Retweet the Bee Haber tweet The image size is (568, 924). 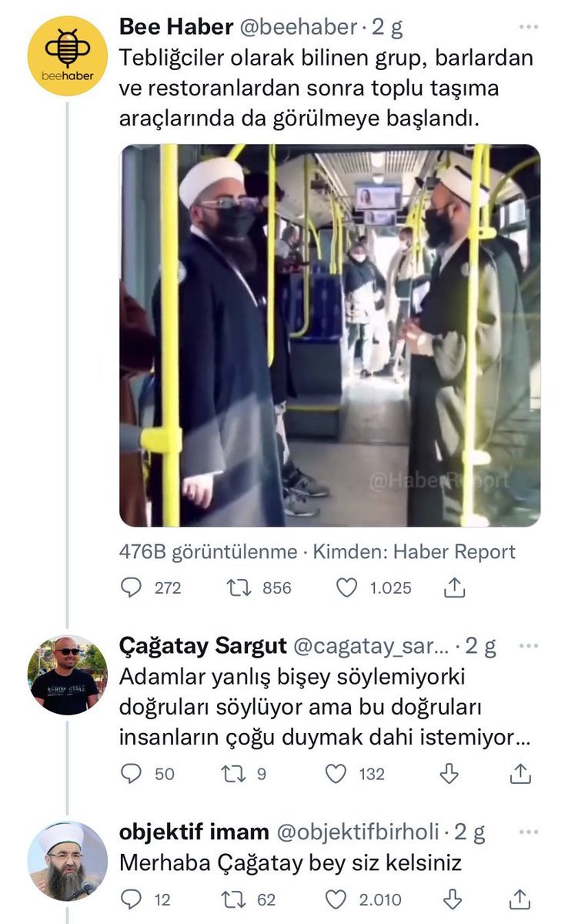[x=234, y=588]
